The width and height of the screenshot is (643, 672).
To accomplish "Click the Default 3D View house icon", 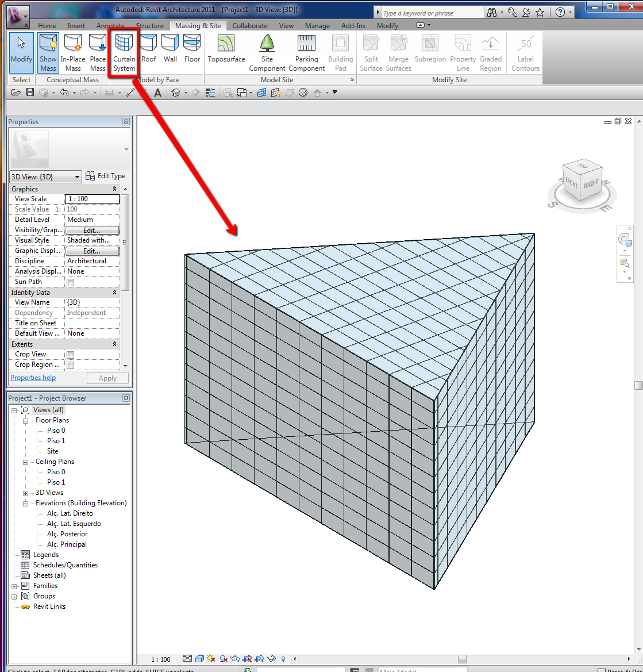I will 175,93.
